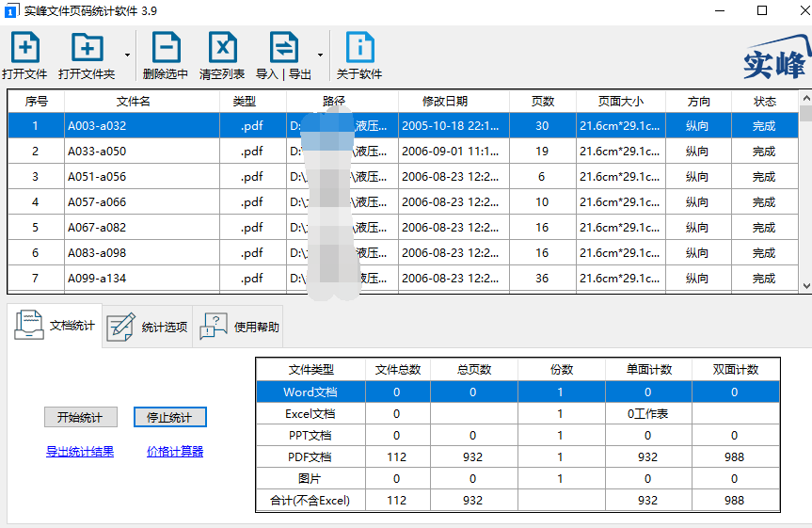Select file row A067-a082
The image size is (812, 528).
click(x=403, y=227)
